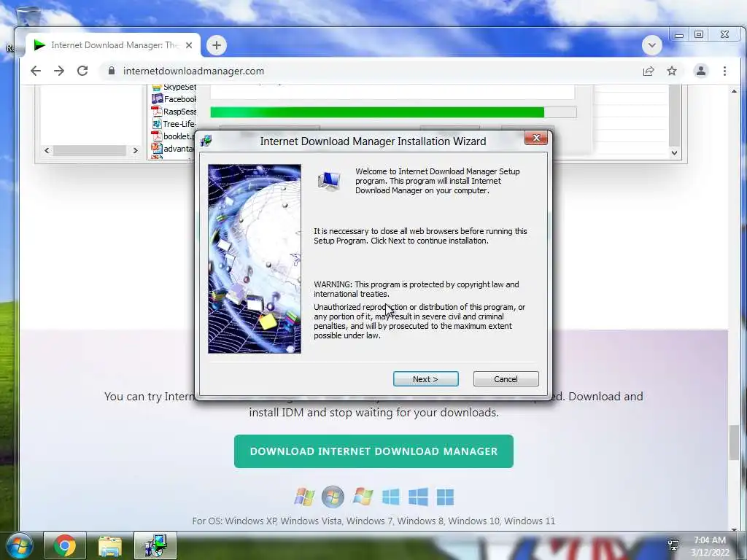
Task: Go back in Chrome
Action: 36,71
